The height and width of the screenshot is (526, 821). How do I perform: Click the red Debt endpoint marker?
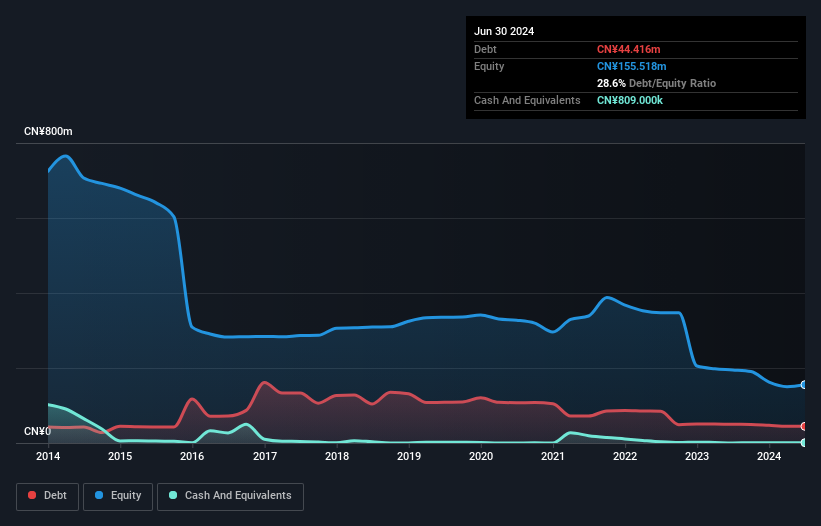point(804,427)
